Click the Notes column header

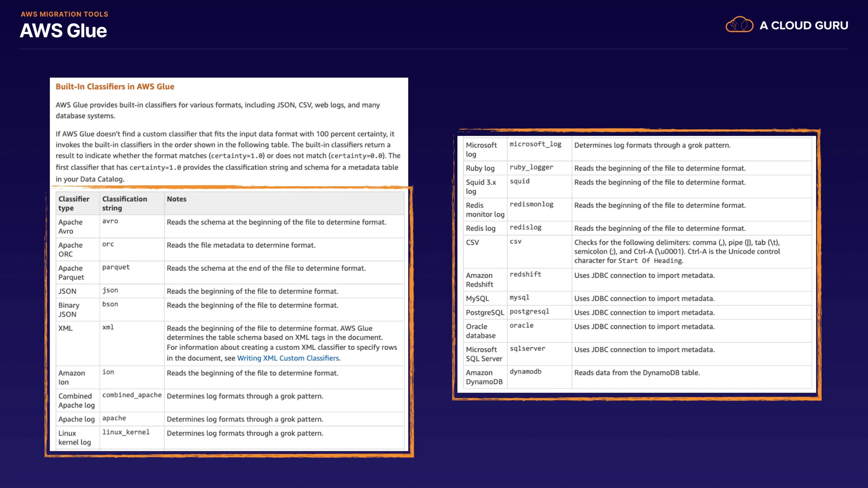[176, 199]
